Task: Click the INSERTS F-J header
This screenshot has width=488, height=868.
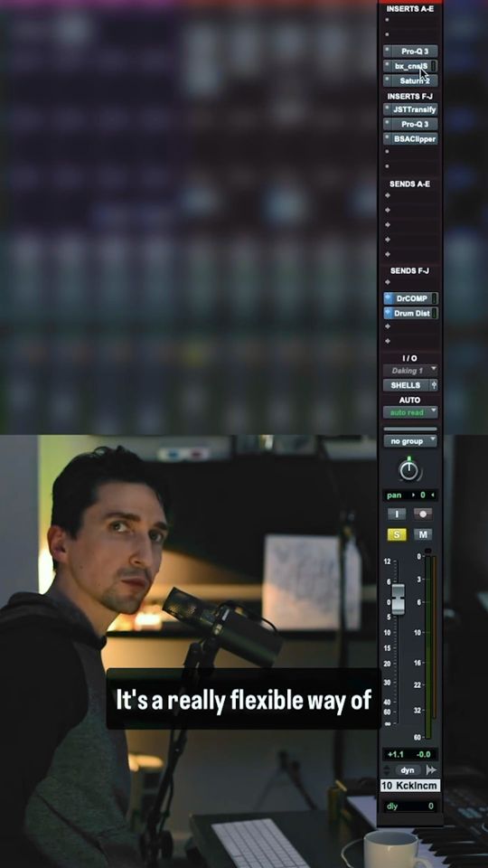Action: [x=410, y=97]
